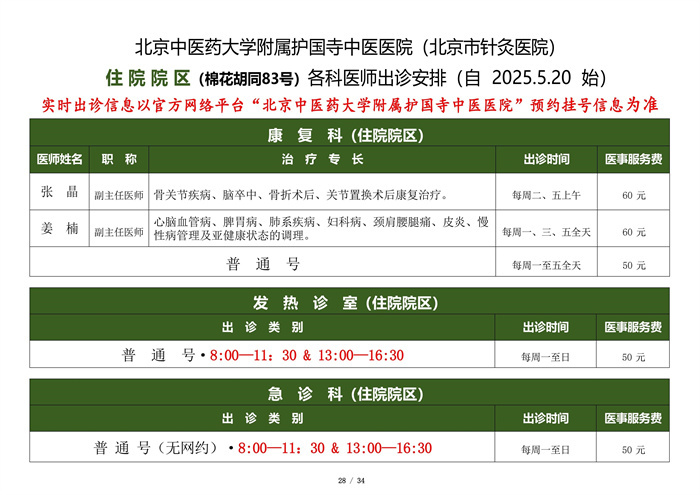
Task: Click 出诊时间 header in 康复科 table
Action: (x=546, y=159)
